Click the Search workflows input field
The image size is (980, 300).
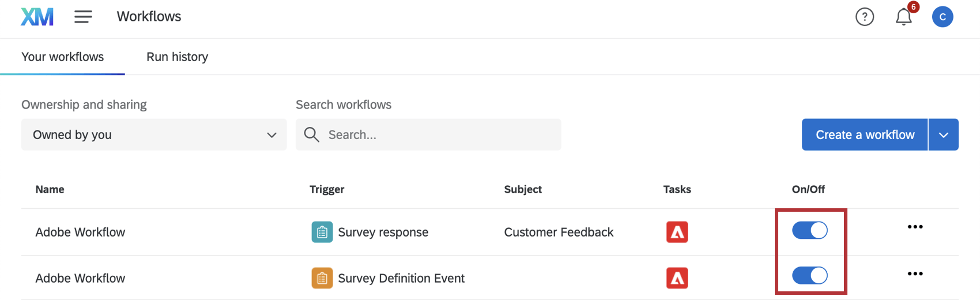coord(438,134)
